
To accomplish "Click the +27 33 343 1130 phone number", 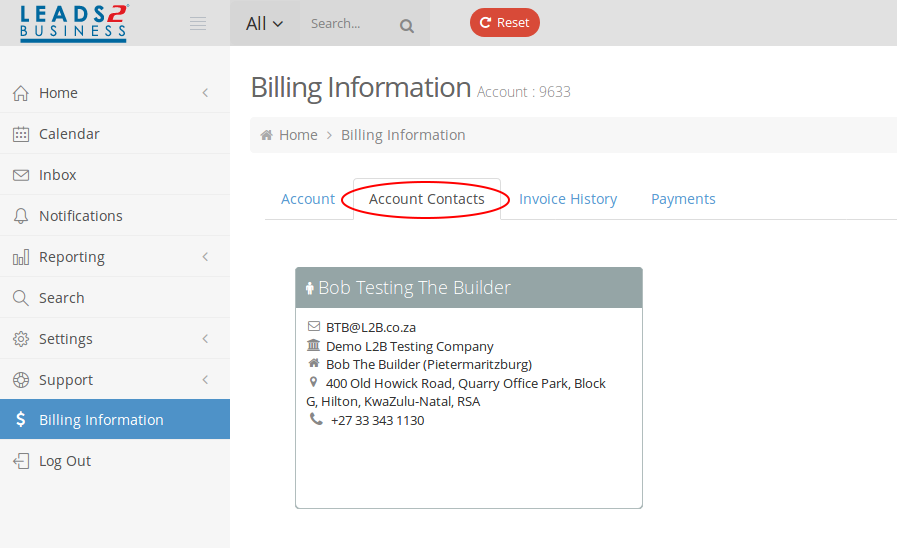I will [x=378, y=420].
